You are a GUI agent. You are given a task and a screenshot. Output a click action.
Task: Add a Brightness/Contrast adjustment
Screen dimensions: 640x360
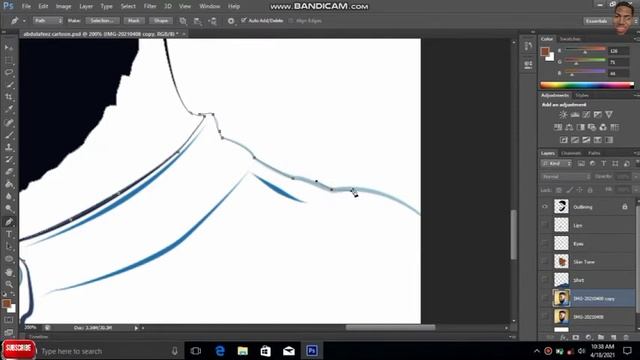[563, 115]
